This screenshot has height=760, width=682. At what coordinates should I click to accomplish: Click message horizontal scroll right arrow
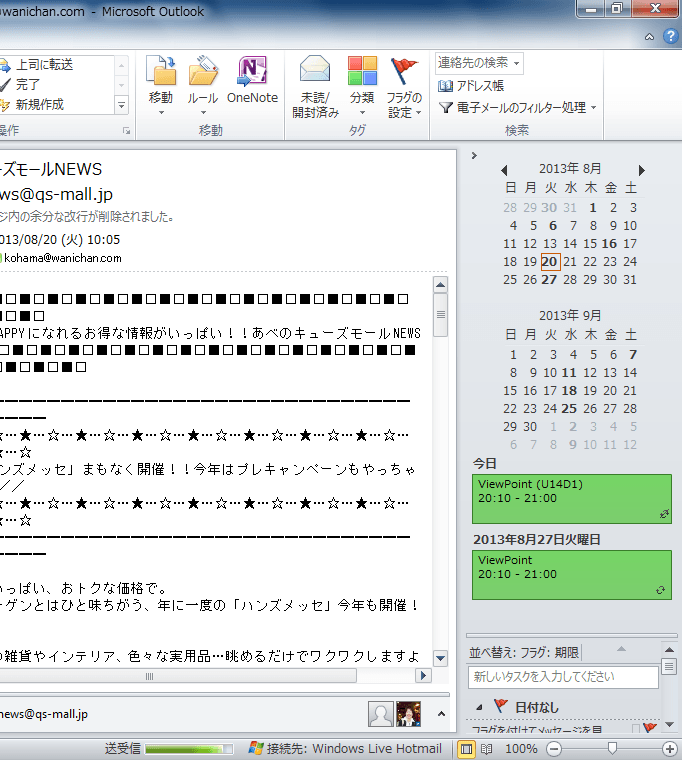click(x=423, y=676)
